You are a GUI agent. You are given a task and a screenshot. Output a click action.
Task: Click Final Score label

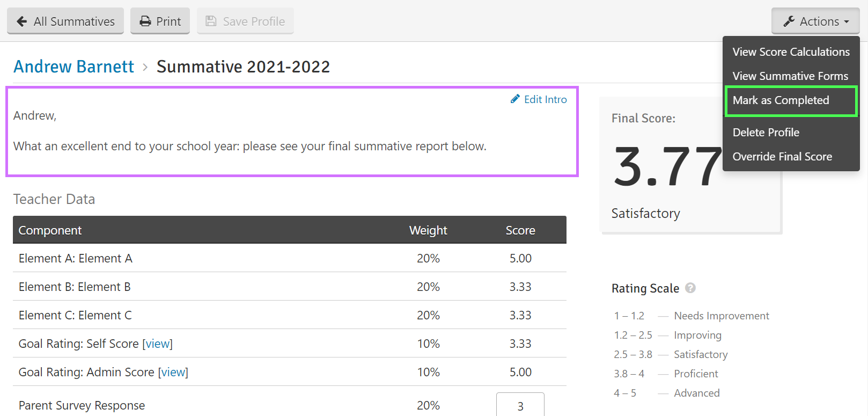[x=643, y=118]
